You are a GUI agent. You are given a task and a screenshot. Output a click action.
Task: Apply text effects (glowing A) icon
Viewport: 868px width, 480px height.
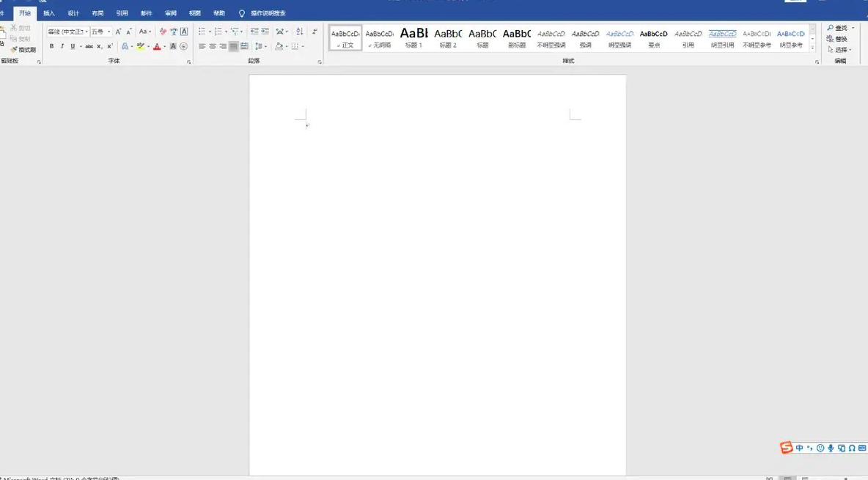(125, 46)
